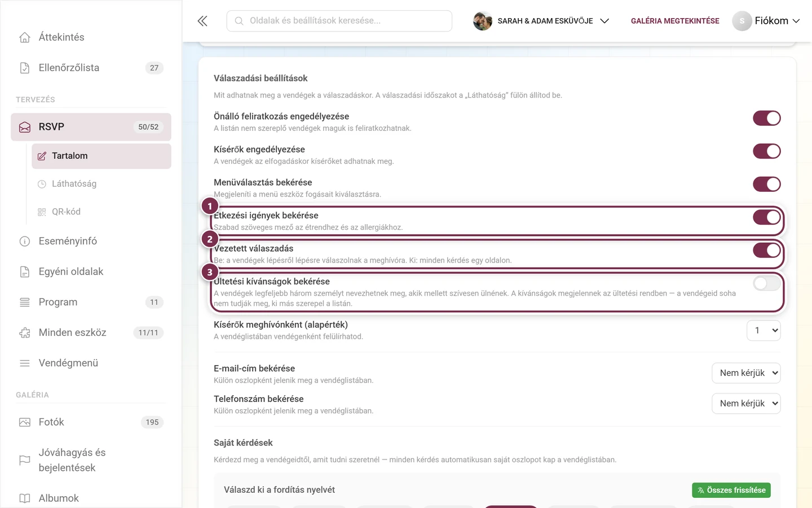Switch off Vezetett válaszadás toggle
The height and width of the screenshot is (508, 812).
(x=767, y=250)
